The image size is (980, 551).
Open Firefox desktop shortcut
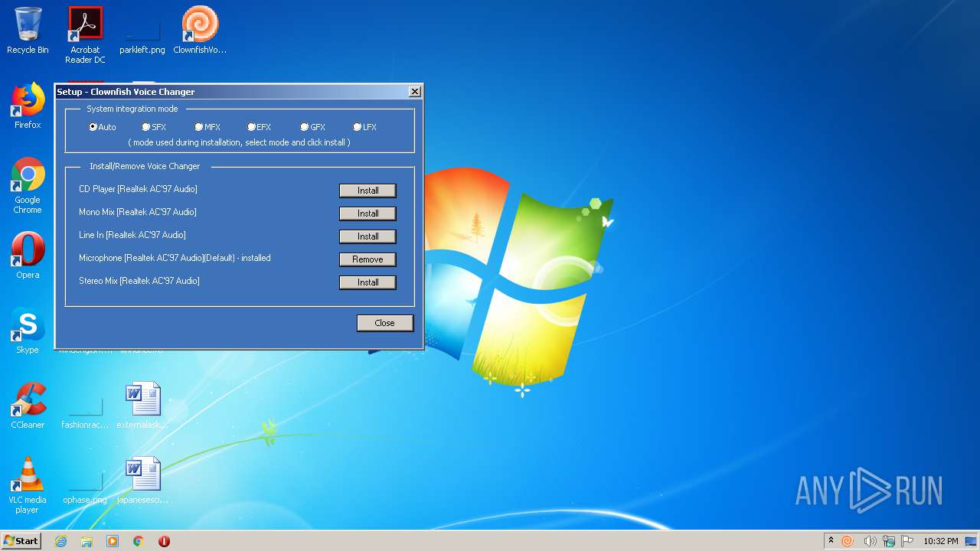pyautogui.click(x=28, y=106)
